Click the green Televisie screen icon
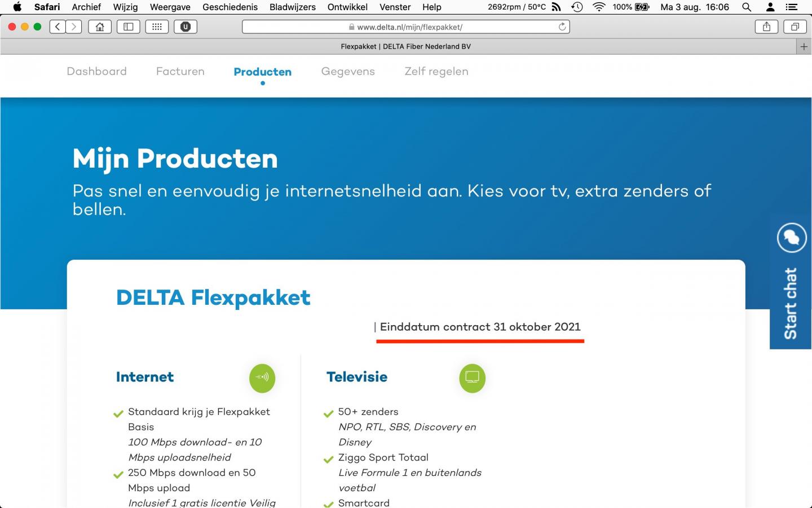Viewport: 812px width, 508px height. pyautogui.click(x=473, y=378)
